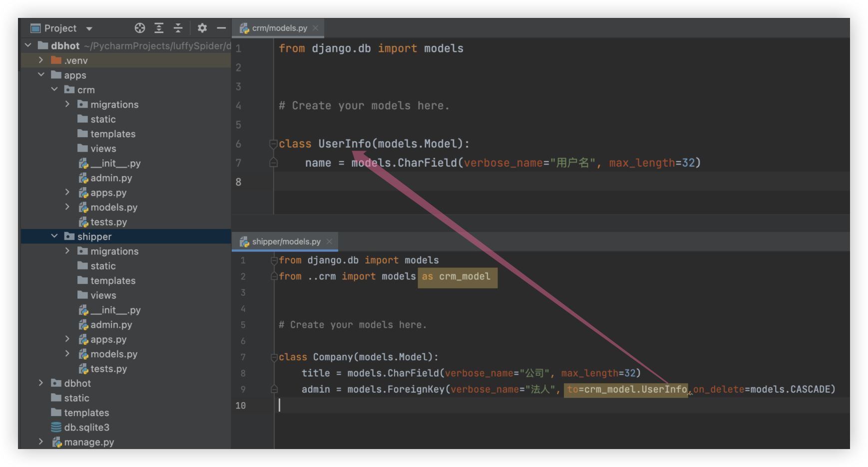Viewport: 868px width, 467px height.
Task: Close the crm/models.py editor tab
Action: pos(316,28)
